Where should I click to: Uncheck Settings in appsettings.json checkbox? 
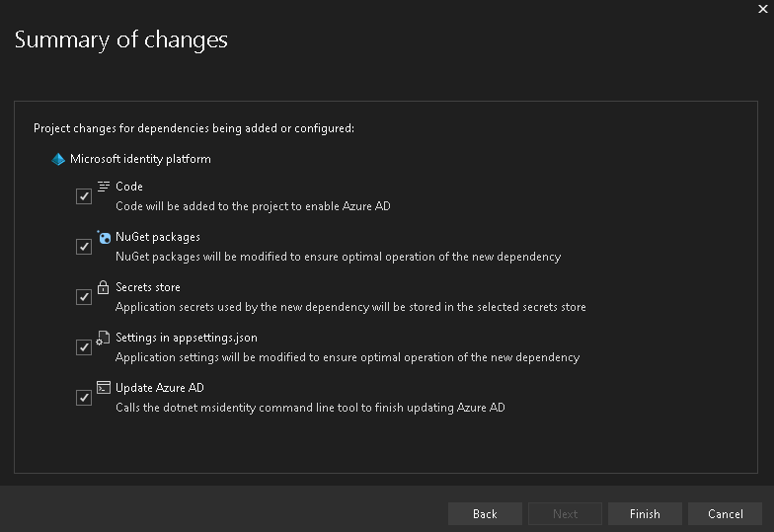(x=84, y=347)
